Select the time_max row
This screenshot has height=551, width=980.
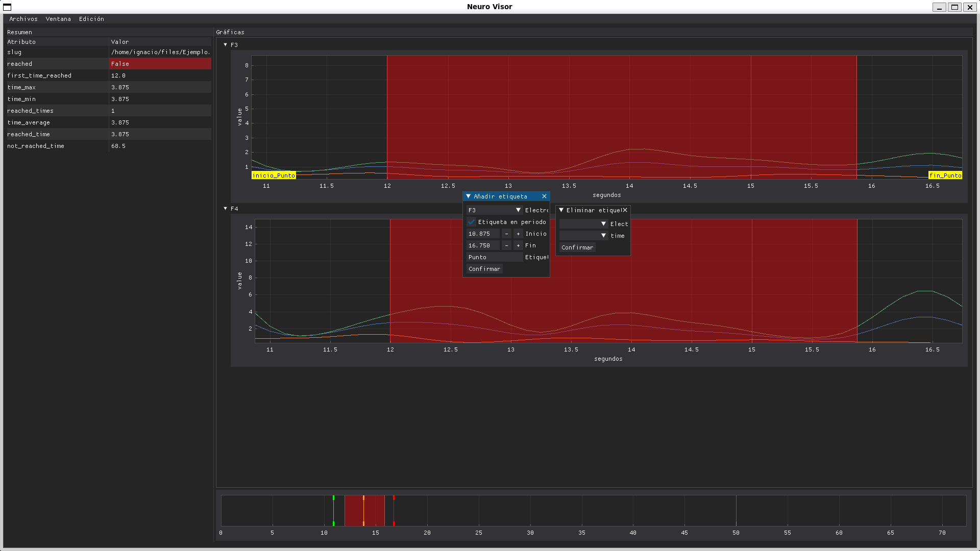tap(108, 87)
